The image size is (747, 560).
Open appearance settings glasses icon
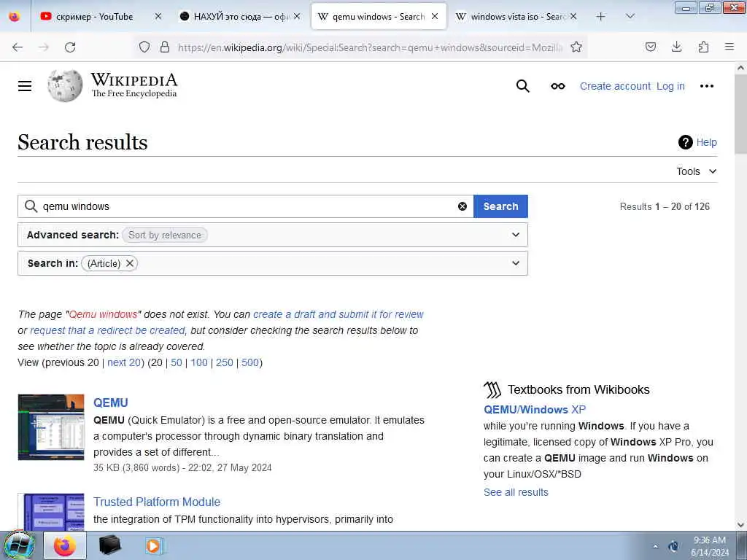coord(558,86)
